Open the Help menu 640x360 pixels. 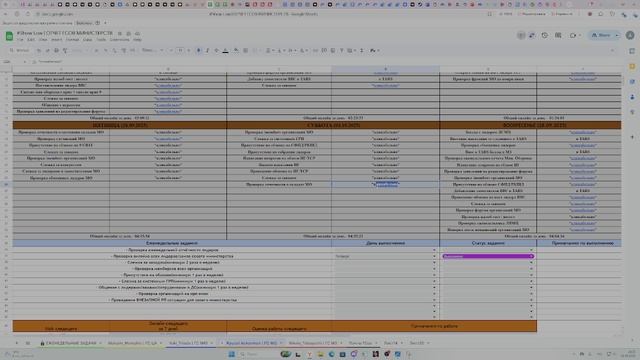click(137, 40)
